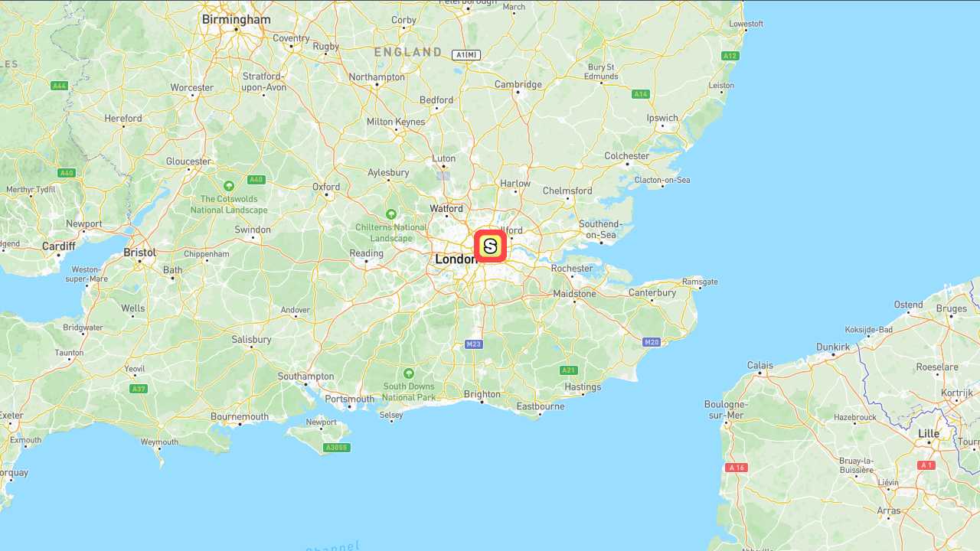Click the M20 motorway shield
This screenshot has width=980, height=551.
click(652, 342)
